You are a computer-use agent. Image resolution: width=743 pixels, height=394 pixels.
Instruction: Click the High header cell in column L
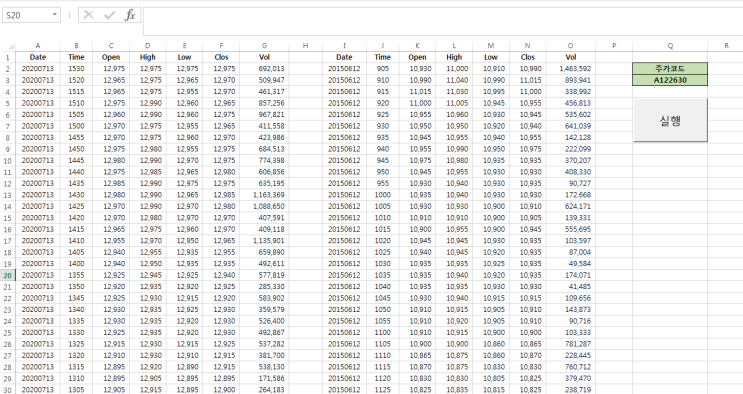point(454,57)
